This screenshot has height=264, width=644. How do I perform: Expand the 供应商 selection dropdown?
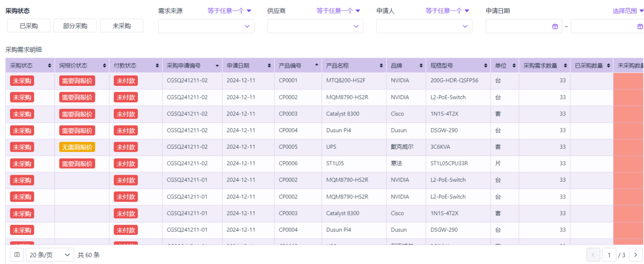coord(315,26)
